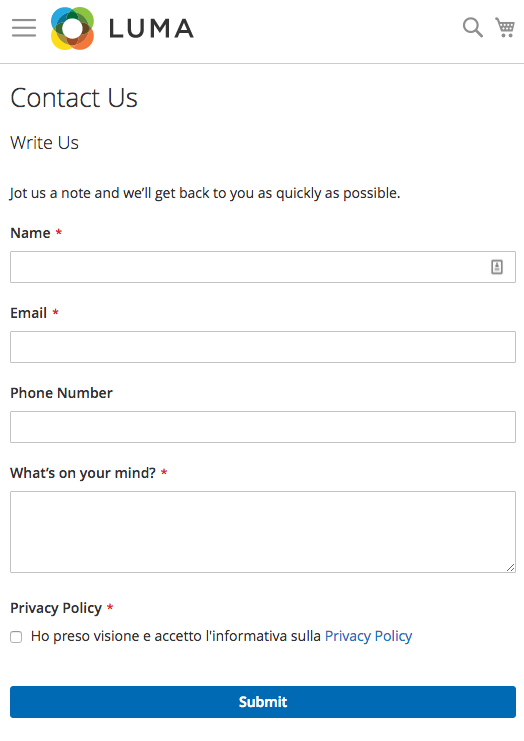Viewport: 524px width, 741px height.
Task: Click the Email field label
Action: pos(28,313)
